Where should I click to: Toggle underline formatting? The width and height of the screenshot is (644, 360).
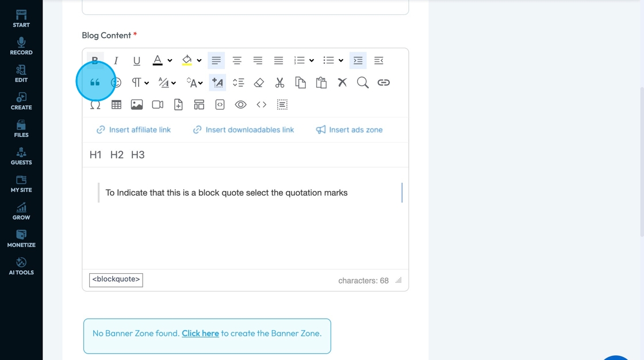click(x=137, y=60)
